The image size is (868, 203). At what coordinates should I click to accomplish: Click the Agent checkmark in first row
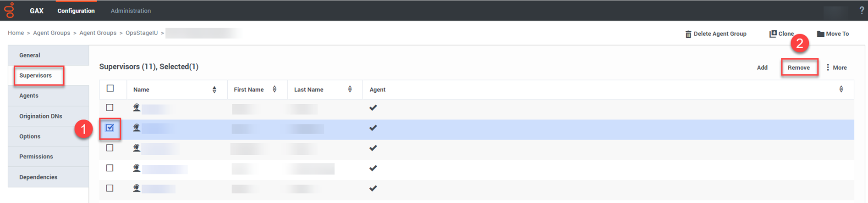(373, 108)
